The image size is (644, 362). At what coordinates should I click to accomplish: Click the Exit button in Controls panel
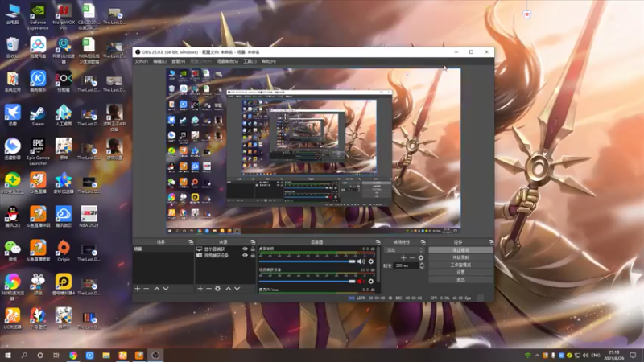tap(460, 279)
